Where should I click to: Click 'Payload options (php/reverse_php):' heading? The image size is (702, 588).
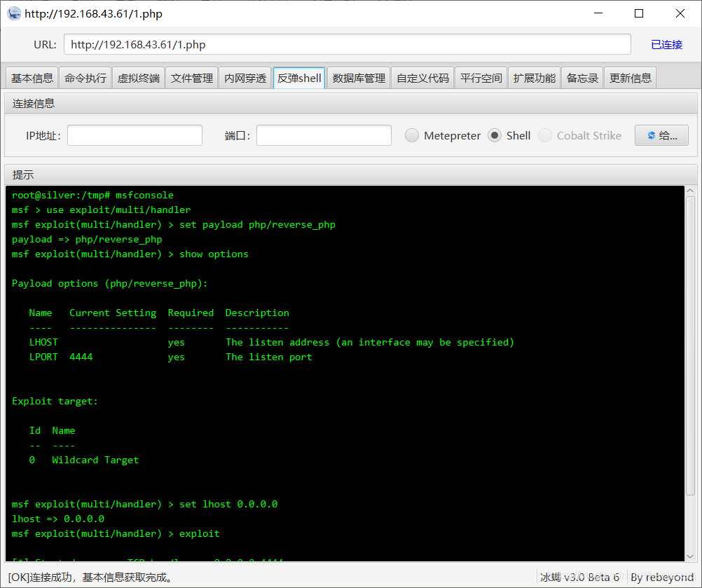(110, 283)
